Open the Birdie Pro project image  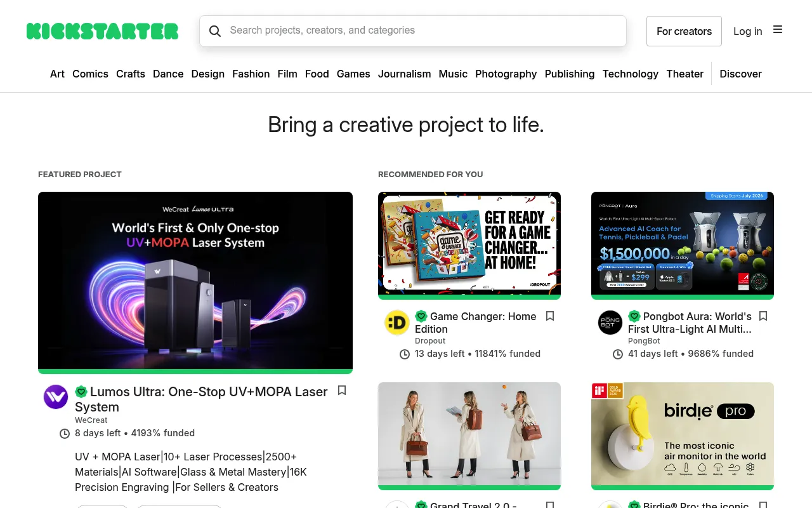tap(683, 434)
